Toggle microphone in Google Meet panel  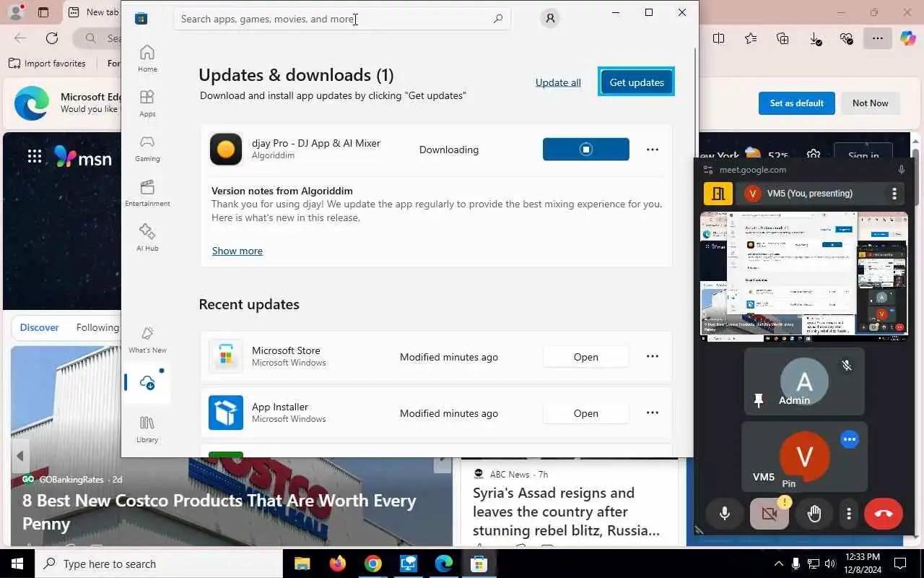[725, 514]
